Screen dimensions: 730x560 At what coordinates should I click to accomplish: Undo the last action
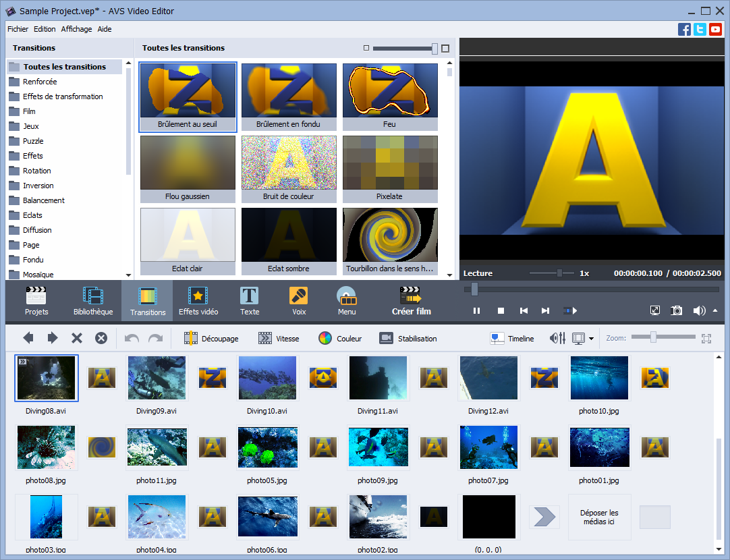tap(132, 338)
